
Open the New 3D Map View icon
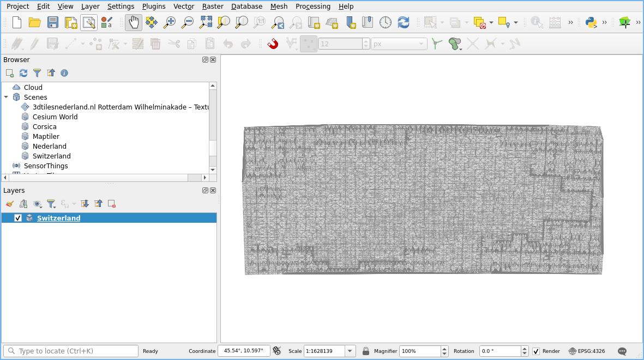tap(332, 23)
